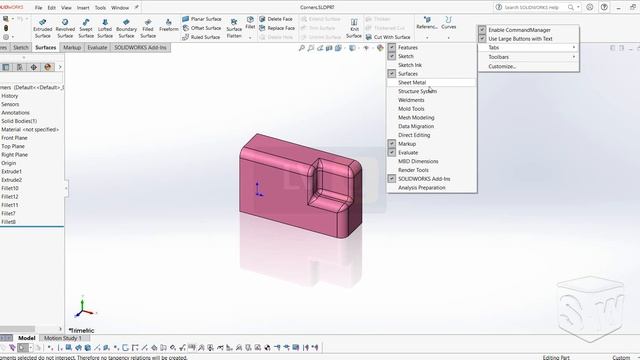Open the SOLIDWORKS Add-Ins ribbon tab

(x=140, y=47)
